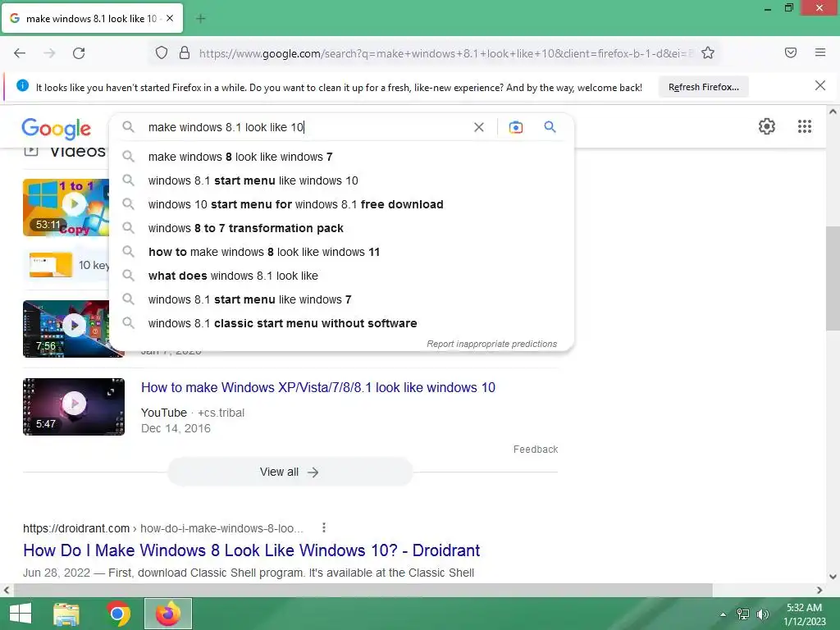This screenshot has width=840, height=630.
Task: Open the droidrant.com result options menu
Action: click(323, 527)
